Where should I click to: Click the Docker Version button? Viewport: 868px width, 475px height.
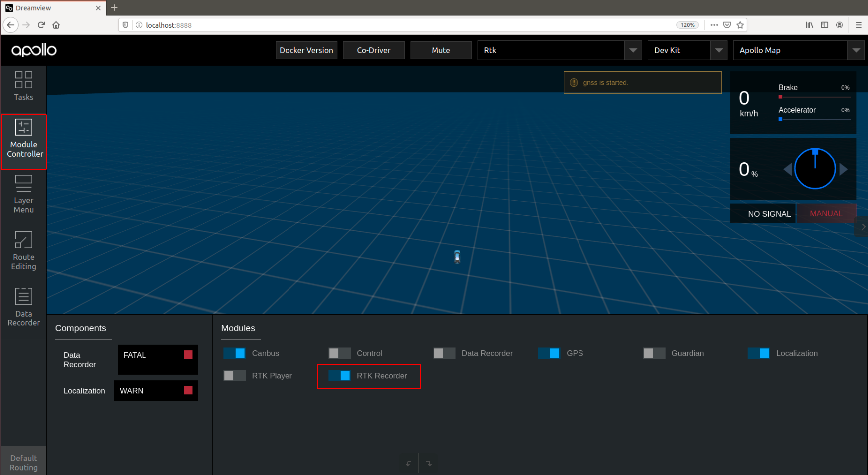click(306, 50)
